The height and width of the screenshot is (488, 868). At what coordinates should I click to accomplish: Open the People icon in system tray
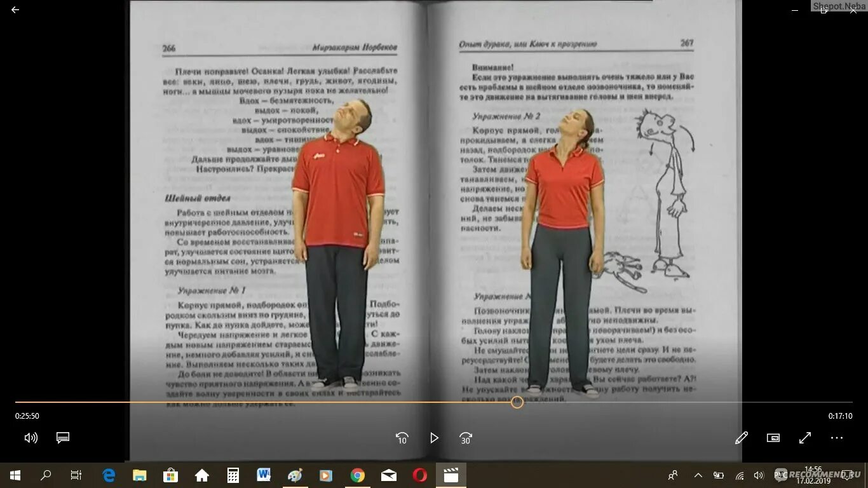pyautogui.click(x=673, y=475)
